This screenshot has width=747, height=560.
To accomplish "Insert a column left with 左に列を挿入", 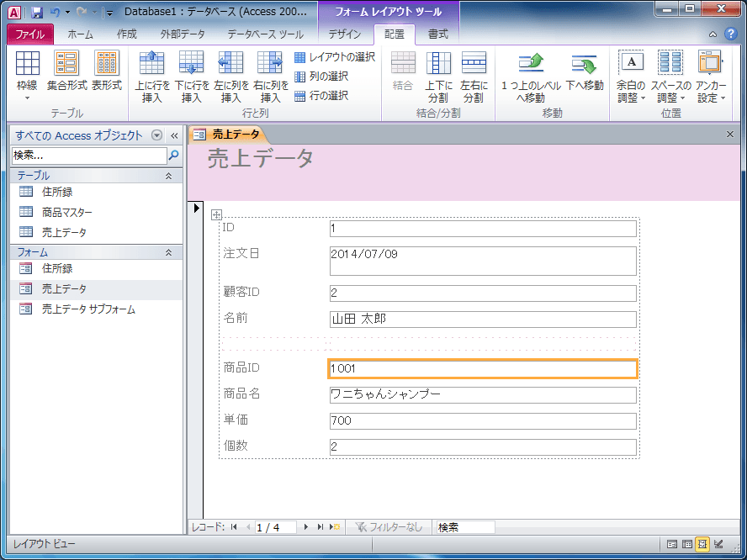I will [x=231, y=77].
